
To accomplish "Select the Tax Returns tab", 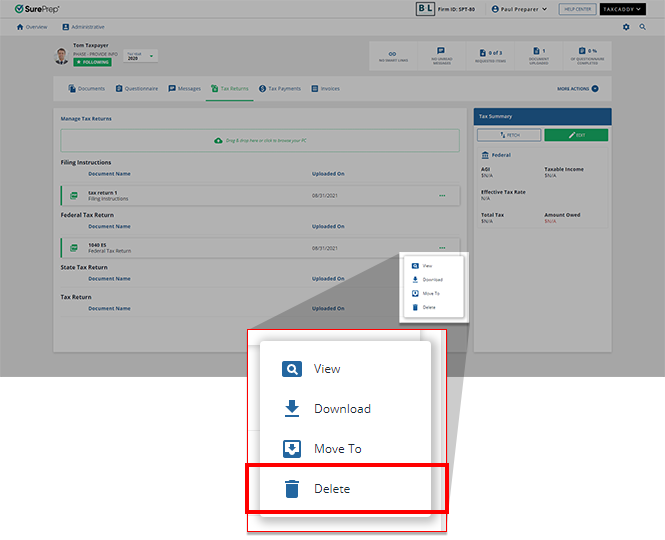I will click(x=229, y=89).
